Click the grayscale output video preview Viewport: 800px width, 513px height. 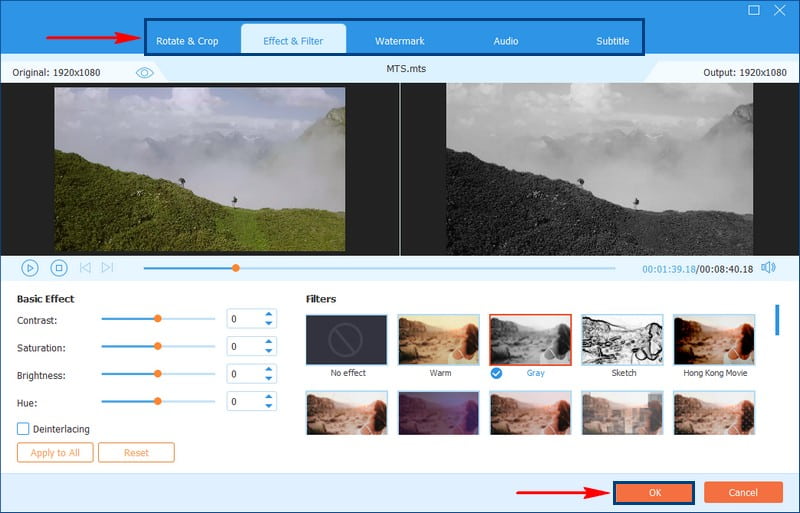[x=599, y=169]
